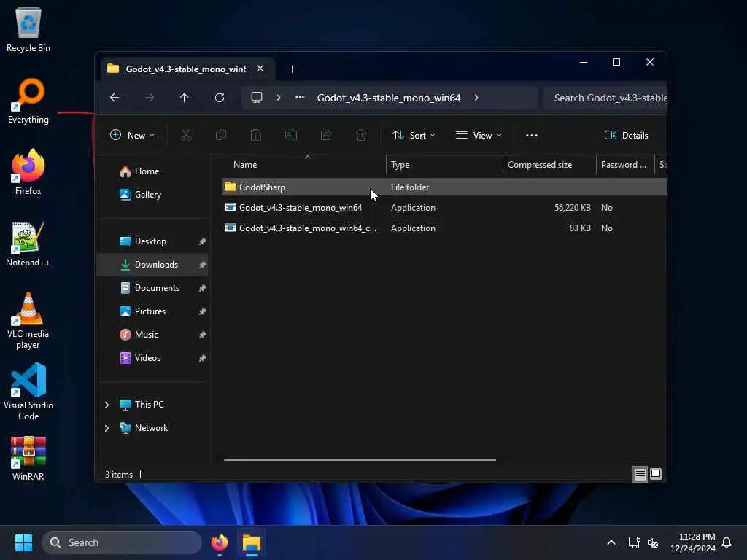Open the Windows Start menu
Viewport: 747px width, 560px height.
click(24, 542)
